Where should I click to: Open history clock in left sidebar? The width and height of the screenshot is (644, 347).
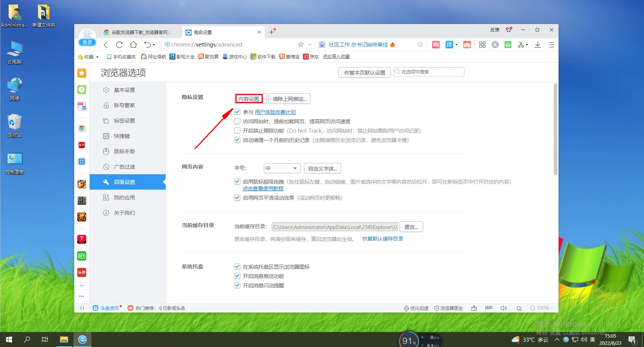click(82, 90)
